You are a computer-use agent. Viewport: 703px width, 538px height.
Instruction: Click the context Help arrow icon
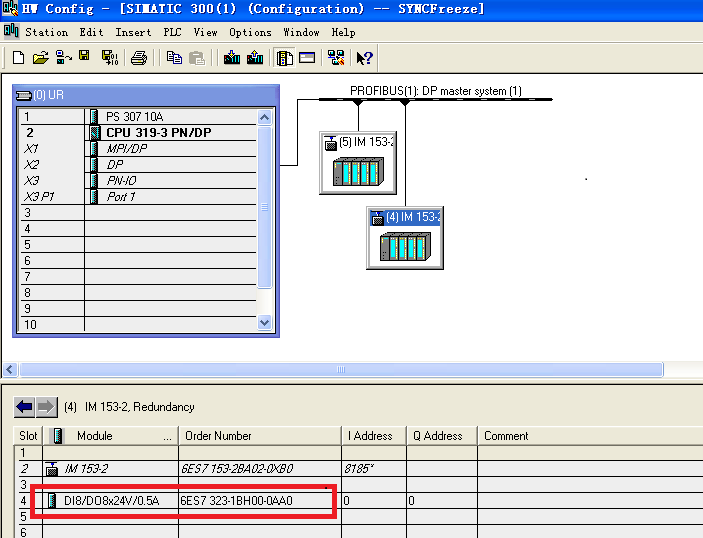[x=364, y=58]
